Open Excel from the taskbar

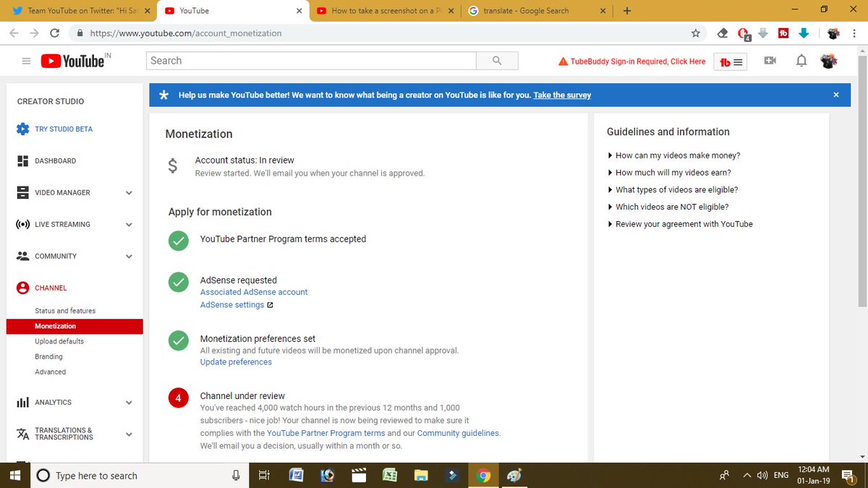point(389,475)
